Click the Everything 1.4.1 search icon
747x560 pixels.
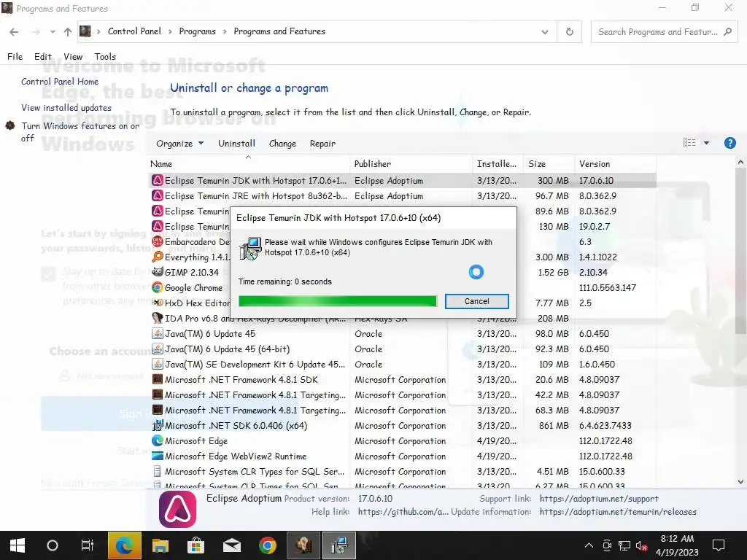pos(158,257)
